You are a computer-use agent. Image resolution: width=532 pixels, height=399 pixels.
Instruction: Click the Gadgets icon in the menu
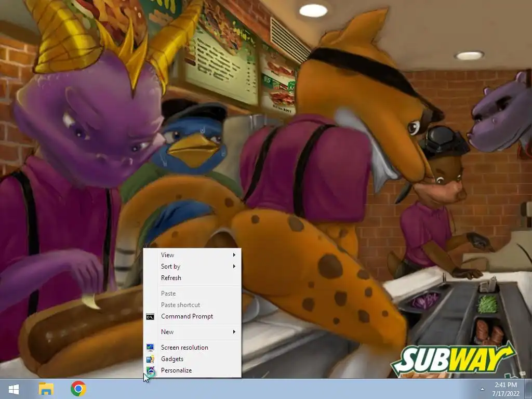(150, 359)
